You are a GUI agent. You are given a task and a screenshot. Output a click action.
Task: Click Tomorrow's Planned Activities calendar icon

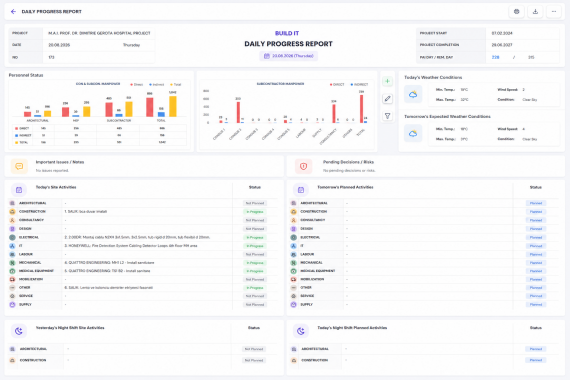click(x=301, y=190)
